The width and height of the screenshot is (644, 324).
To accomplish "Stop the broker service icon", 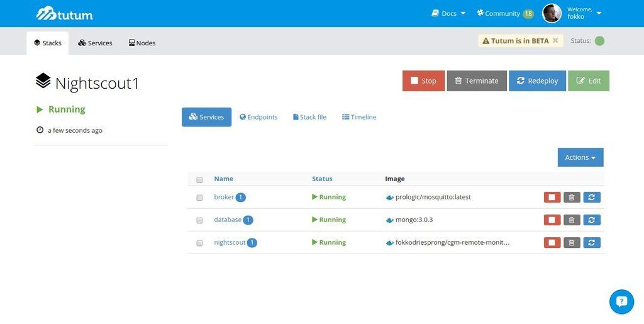I will click(x=552, y=197).
